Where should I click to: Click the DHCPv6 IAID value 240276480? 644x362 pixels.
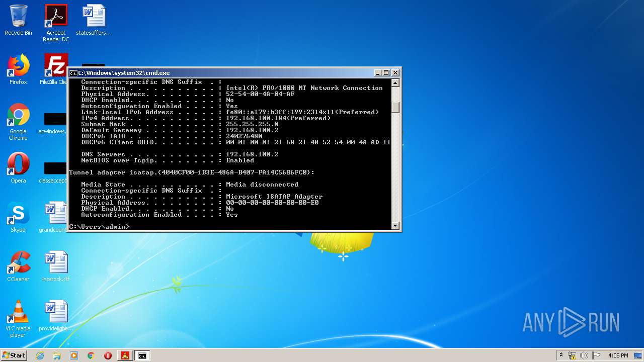pyautogui.click(x=244, y=136)
